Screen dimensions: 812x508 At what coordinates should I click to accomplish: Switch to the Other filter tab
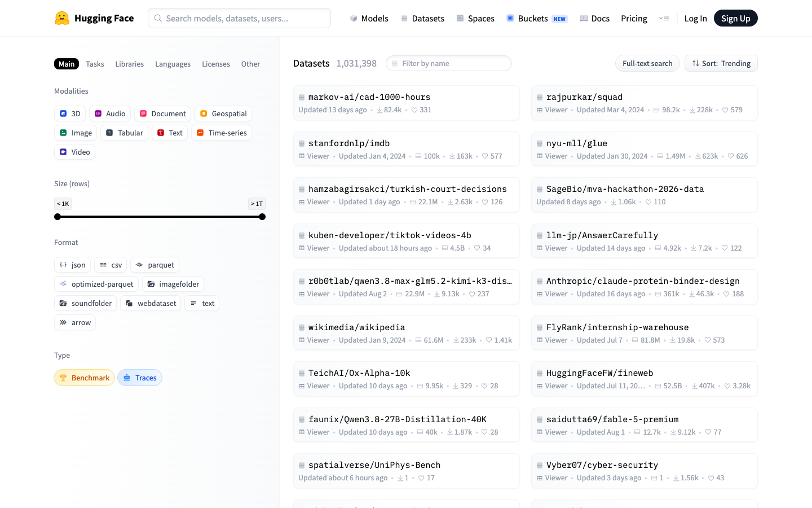coord(250,64)
